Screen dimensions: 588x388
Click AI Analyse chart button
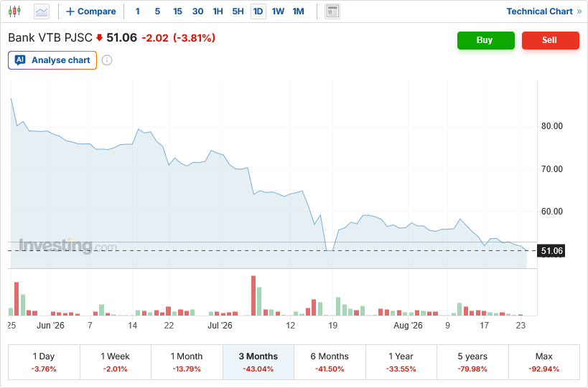click(x=52, y=60)
